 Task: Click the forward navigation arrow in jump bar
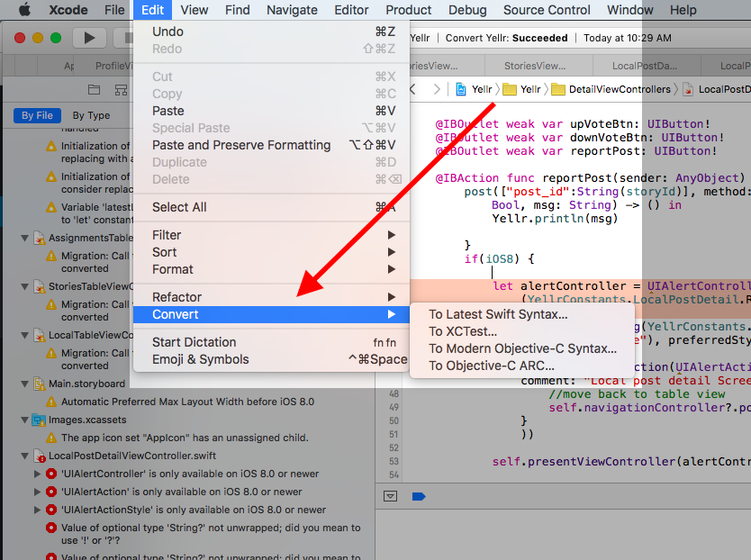pos(437,89)
